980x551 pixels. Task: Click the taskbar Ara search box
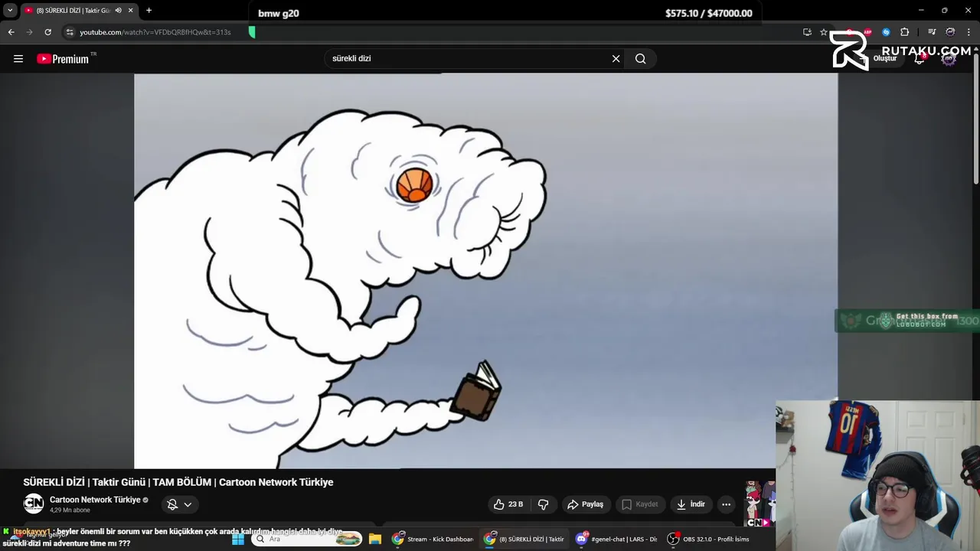pyautogui.click(x=307, y=539)
